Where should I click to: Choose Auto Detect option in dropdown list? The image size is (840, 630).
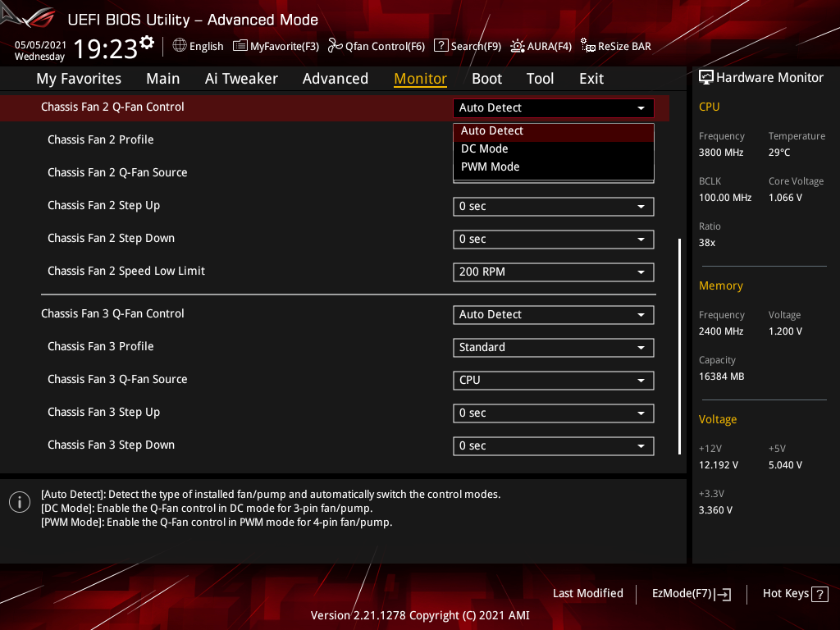click(554, 131)
